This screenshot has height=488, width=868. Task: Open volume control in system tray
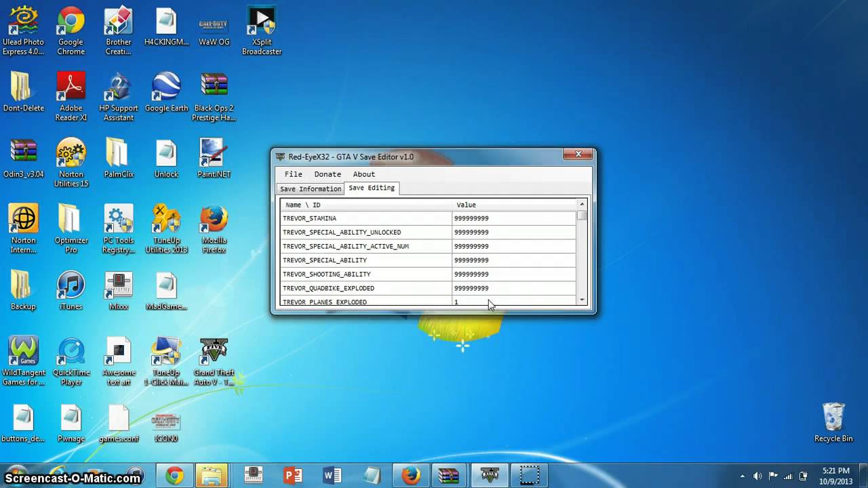tap(757, 476)
